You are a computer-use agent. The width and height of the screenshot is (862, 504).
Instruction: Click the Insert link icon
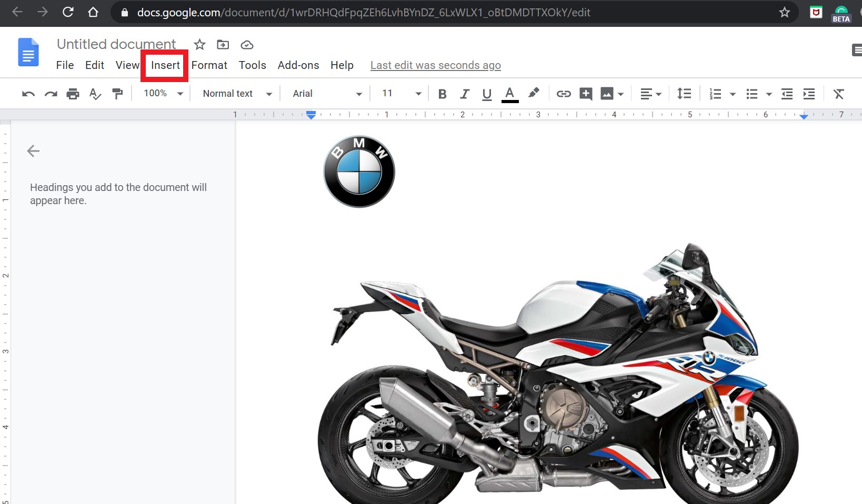coord(564,94)
